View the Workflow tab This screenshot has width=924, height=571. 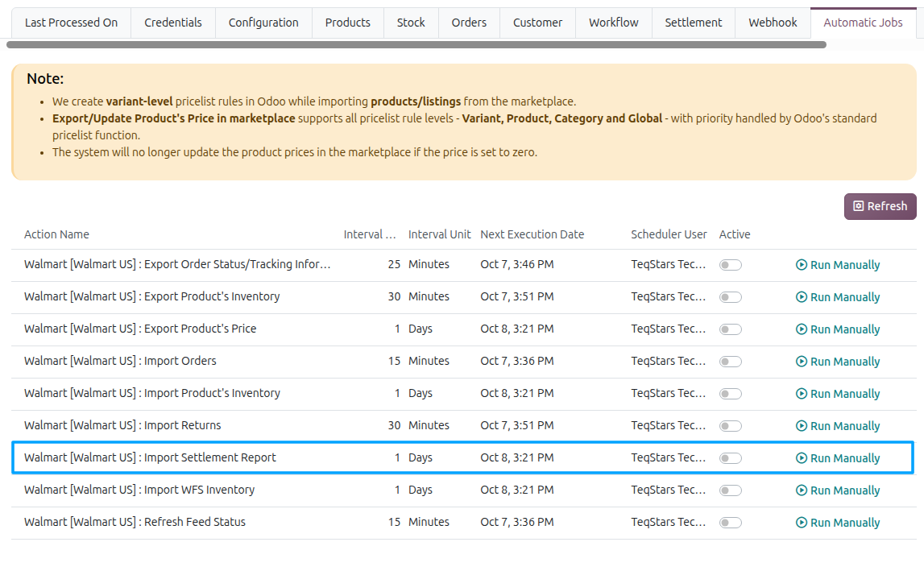coord(613,23)
